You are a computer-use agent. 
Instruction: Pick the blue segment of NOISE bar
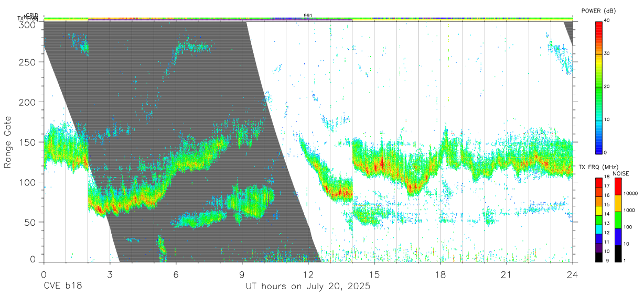[x=617, y=237]
